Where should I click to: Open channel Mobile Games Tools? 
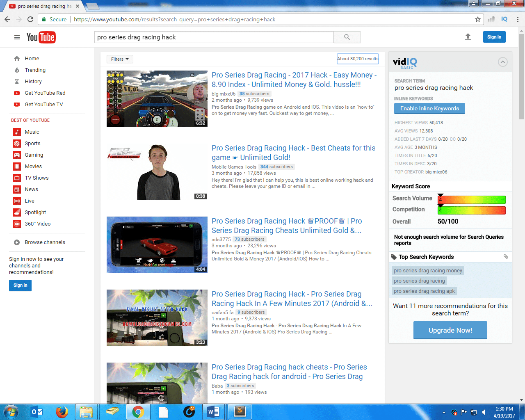pyautogui.click(x=234, y=167)
